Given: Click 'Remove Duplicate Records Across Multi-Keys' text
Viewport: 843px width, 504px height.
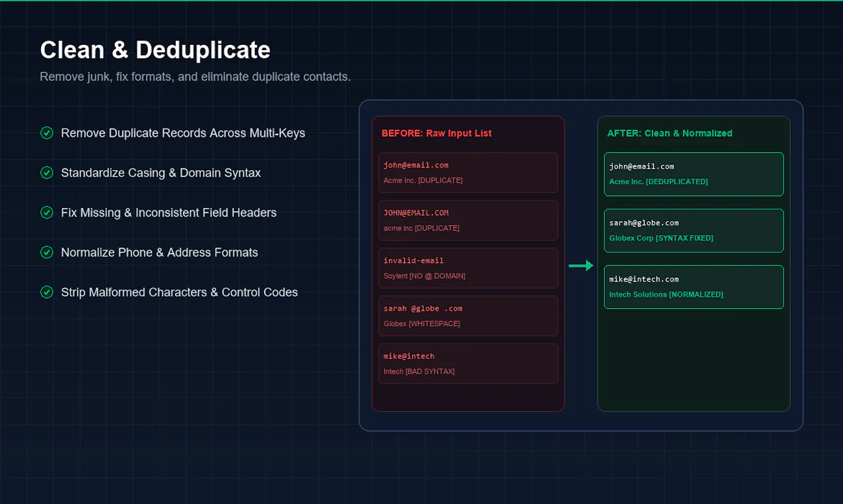Looking at the screenshot, I should 183,133.
